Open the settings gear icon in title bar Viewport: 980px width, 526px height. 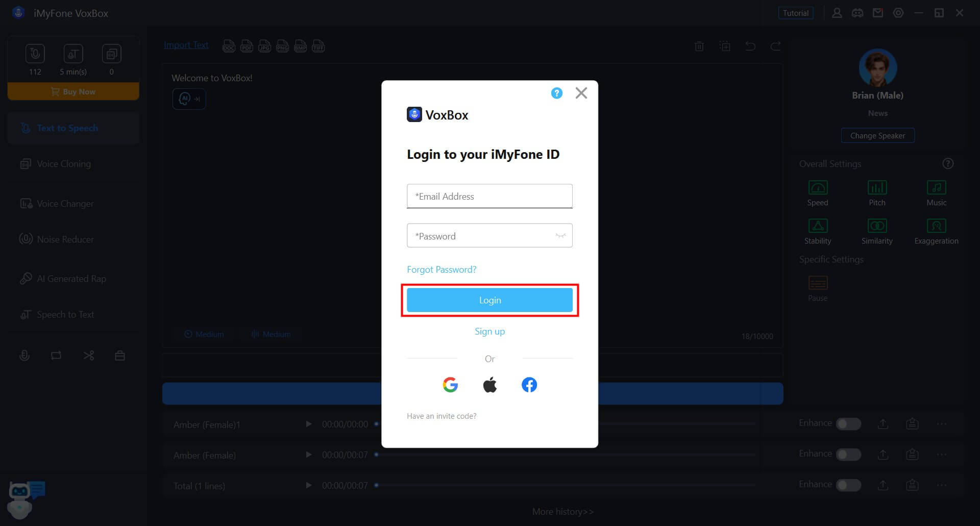tap(898, 13)
